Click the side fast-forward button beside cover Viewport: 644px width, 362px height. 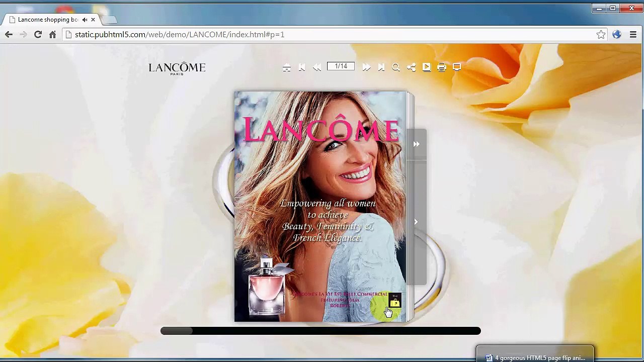click(416, 144)
